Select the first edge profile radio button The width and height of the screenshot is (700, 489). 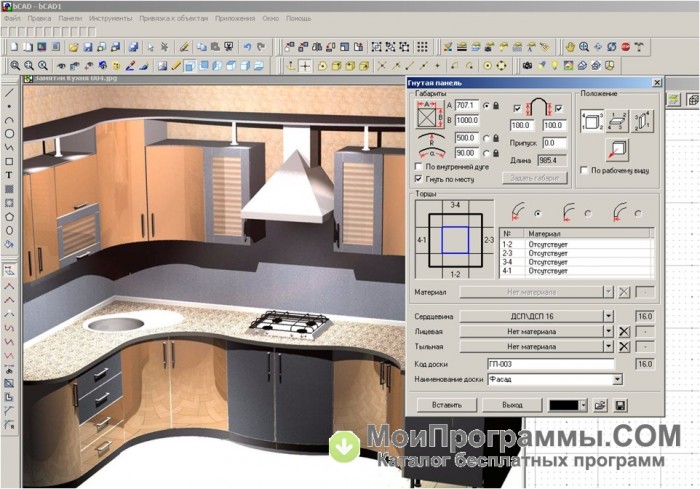click(538, 213)
